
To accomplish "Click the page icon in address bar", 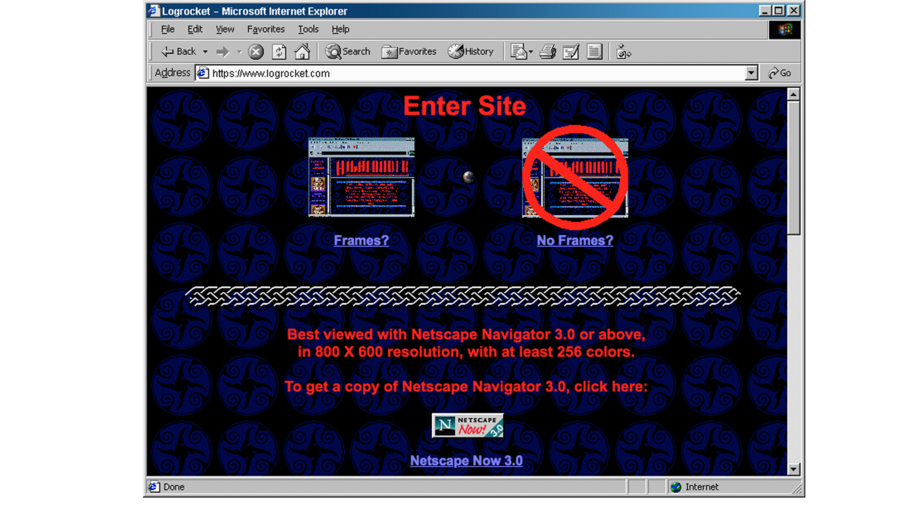I will [x=203, y=73].
